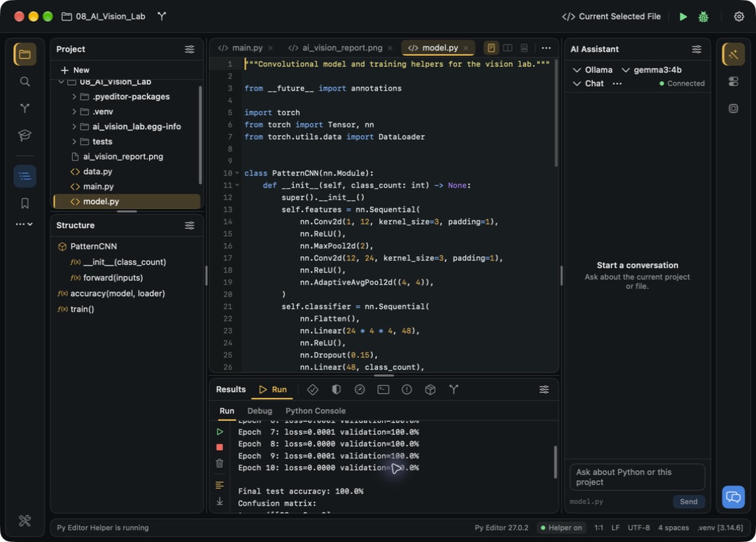The height and width of the screenshot is (542, 756).
Task: Expand the .venv folder
Action: pyautogui.click(x=73, y=112)
